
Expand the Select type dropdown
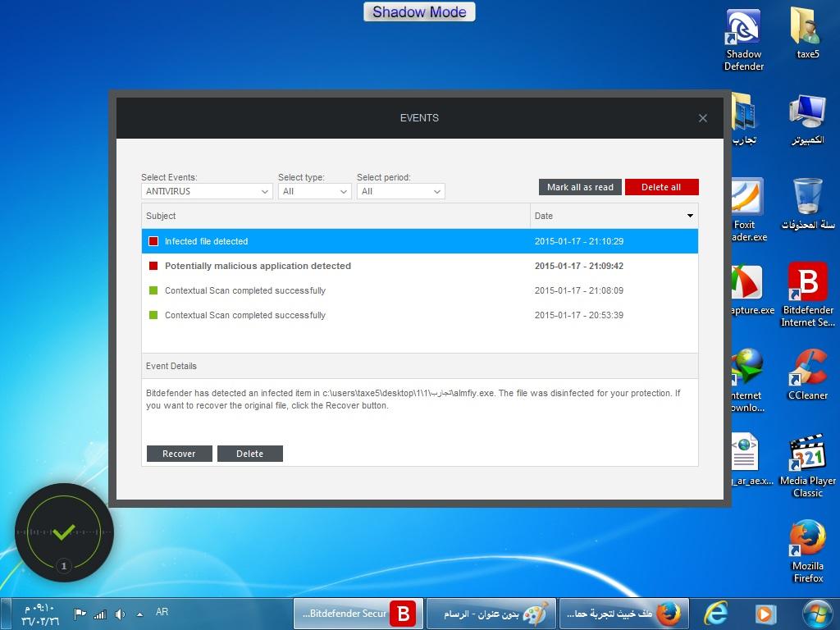click(x=314, y=191)
